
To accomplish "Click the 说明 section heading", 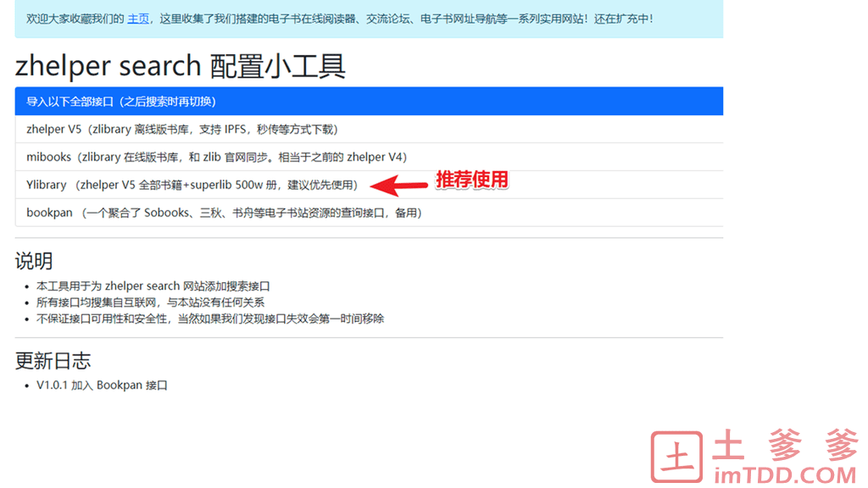I will [x=34, y=261].
